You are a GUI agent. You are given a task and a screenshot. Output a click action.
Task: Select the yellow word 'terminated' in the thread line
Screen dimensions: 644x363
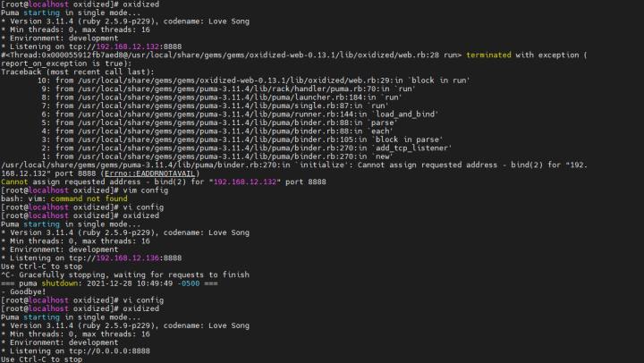[488, 55]
